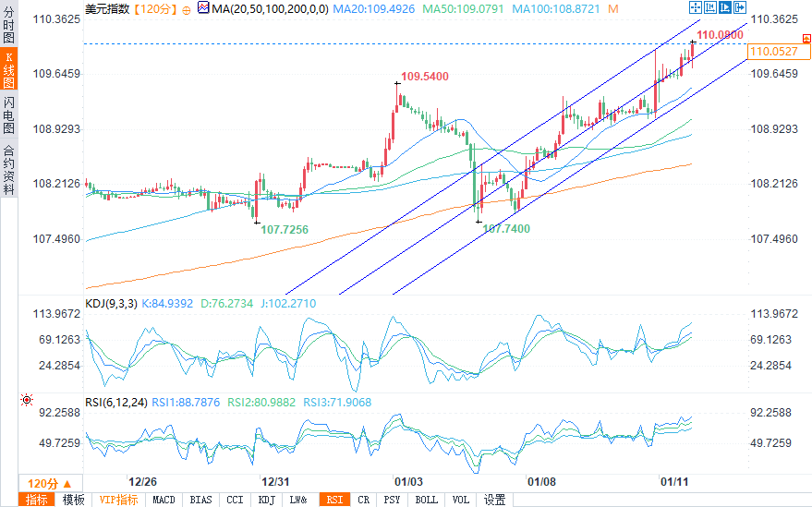This screenshot has height=507, width=812.
Task: Click the orange M label after MA100
Action: coord(613,9)
